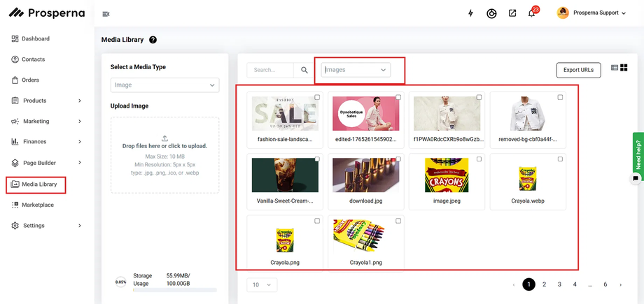Click the Settings gear icon in sidebar

pos(15,226)
